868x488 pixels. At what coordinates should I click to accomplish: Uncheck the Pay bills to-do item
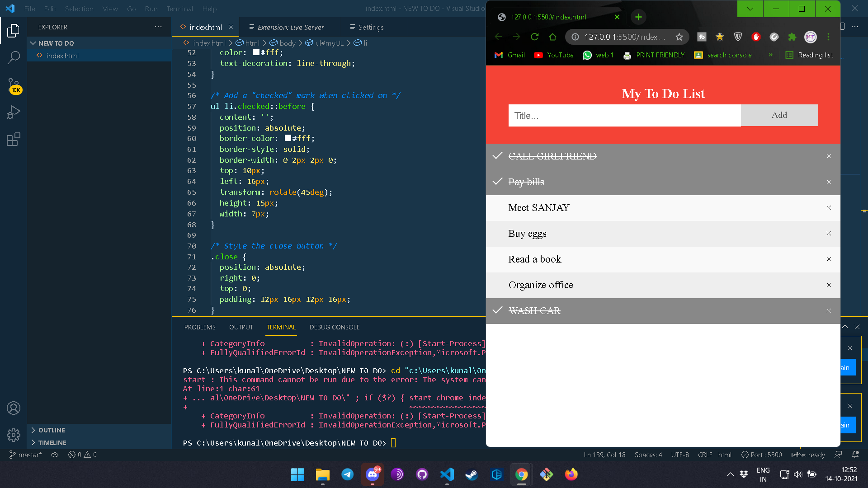526,182
